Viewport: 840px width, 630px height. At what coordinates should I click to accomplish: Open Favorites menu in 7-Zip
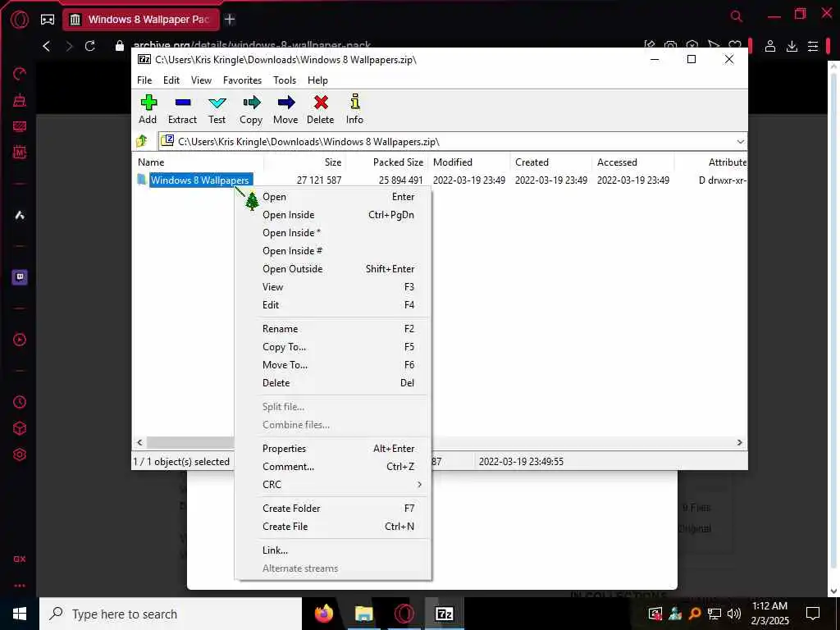[x=242, y=80]
